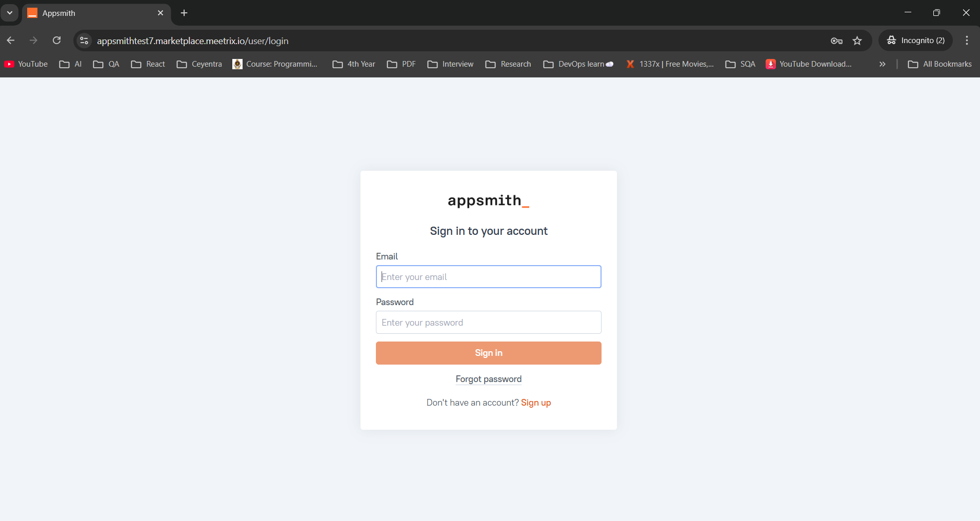Viewport: 980px width, 521px height.
Task: Open the All Bookmarks folder
Action: tap(940, 64)
